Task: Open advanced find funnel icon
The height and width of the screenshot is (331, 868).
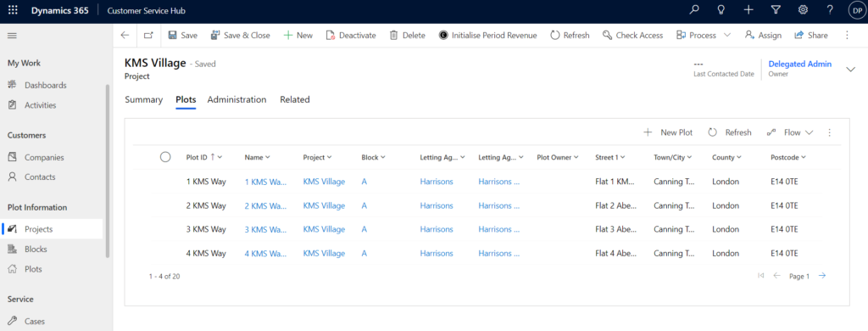Action: click(x=776, y=10)
